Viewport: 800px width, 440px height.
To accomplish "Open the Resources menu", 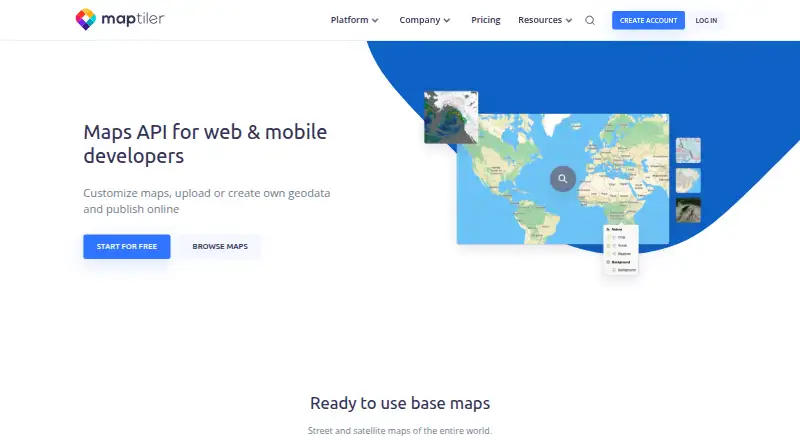I will (545, 20).
